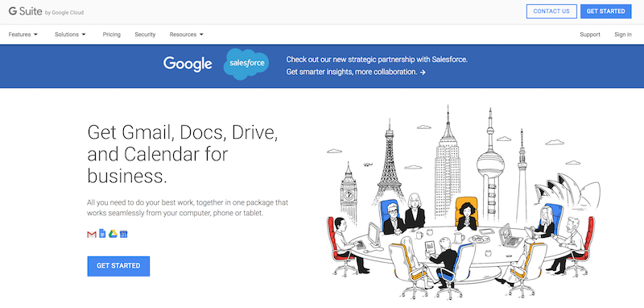Open the Salesforce strategic partnership link
This screenshot has width=644, height=308.
click(377, 60)
